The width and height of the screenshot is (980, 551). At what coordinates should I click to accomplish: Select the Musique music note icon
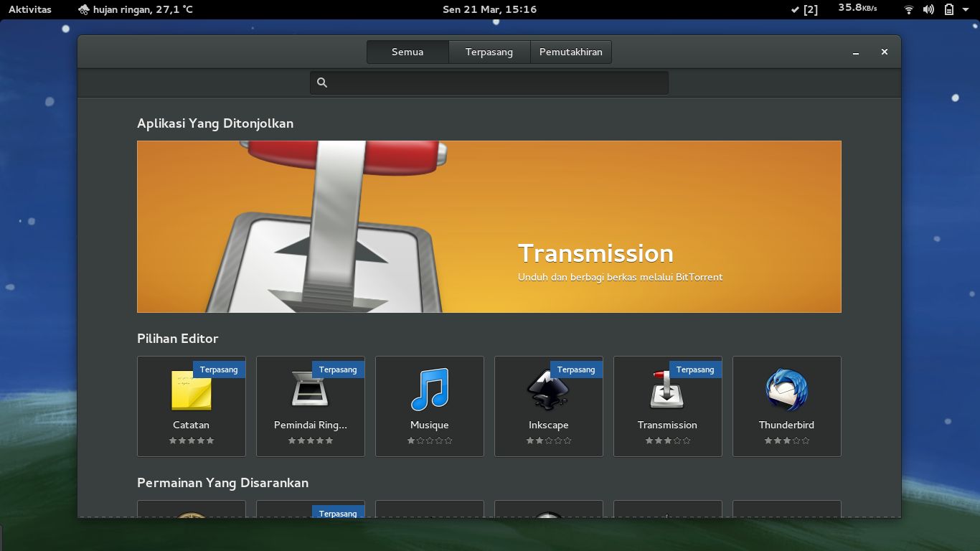(430, 390)
